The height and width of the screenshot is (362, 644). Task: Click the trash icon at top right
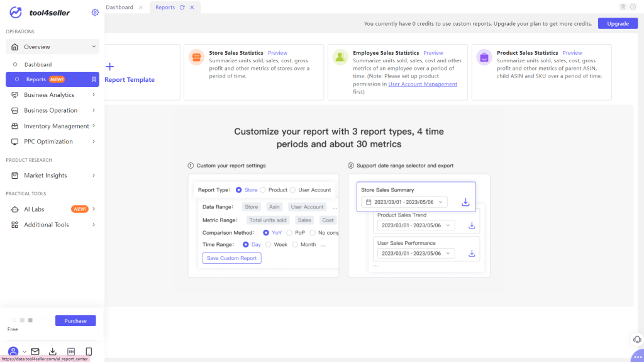[x=623, y=6]
